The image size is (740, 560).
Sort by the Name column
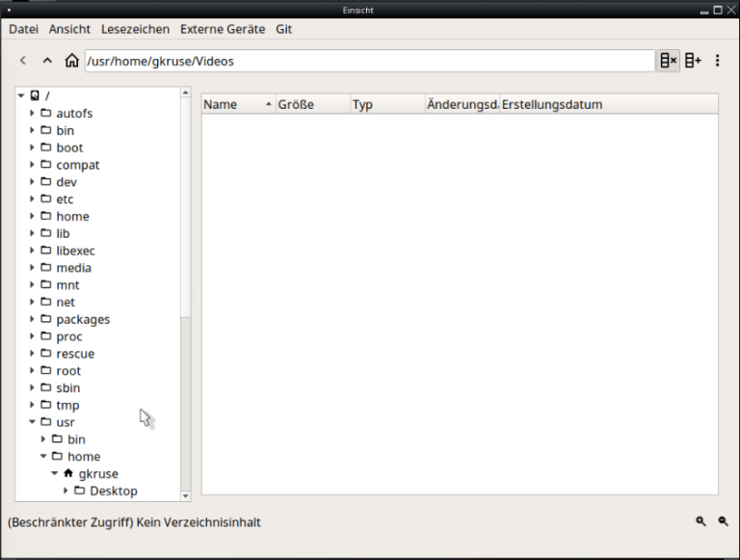tap(239, 104)
